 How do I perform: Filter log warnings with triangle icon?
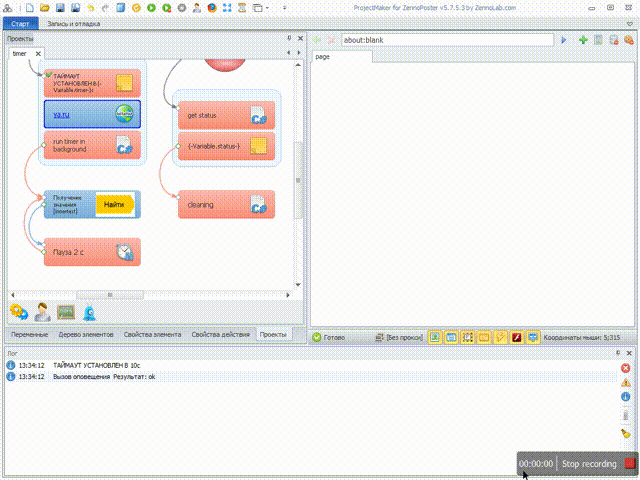(x=626, y=382)
